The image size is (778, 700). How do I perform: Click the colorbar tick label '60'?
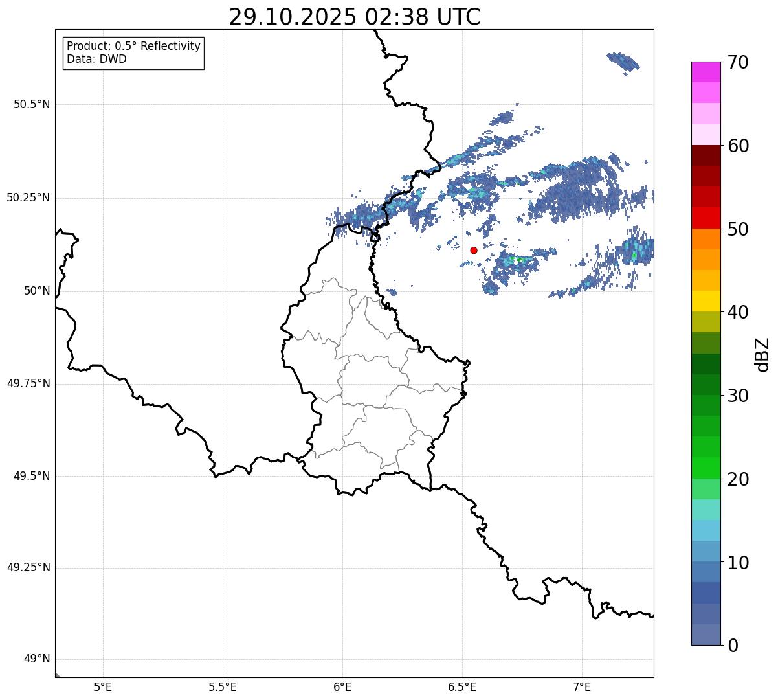738,146
